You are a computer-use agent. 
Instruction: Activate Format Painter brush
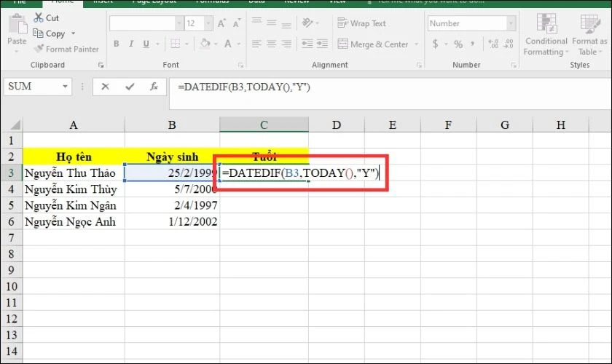39,49
